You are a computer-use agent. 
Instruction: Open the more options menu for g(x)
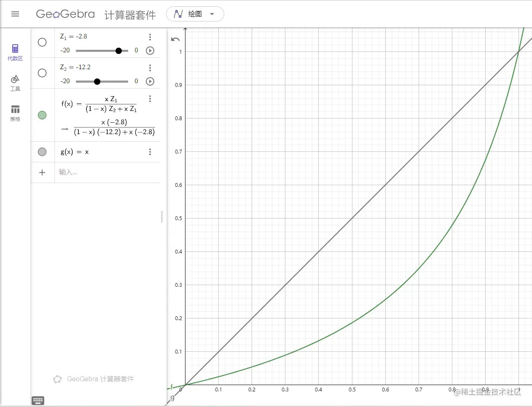(150, 152)
